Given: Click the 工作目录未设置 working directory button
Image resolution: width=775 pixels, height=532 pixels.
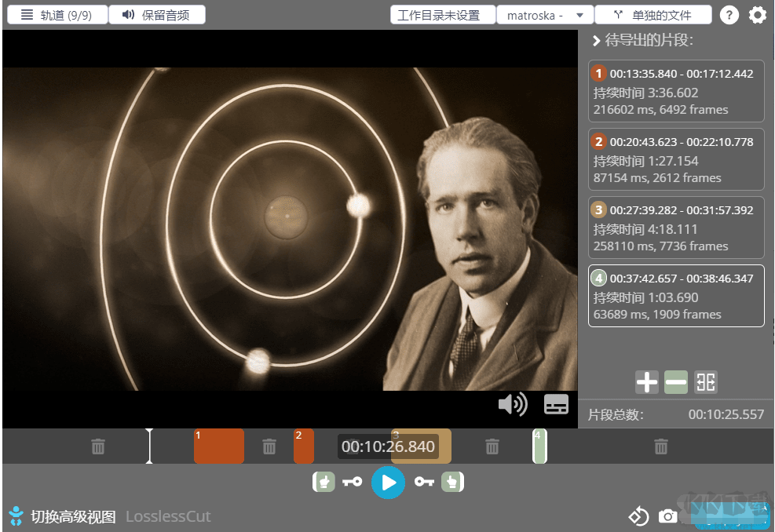Looking at the screenshot, I should tap(443, 15).
